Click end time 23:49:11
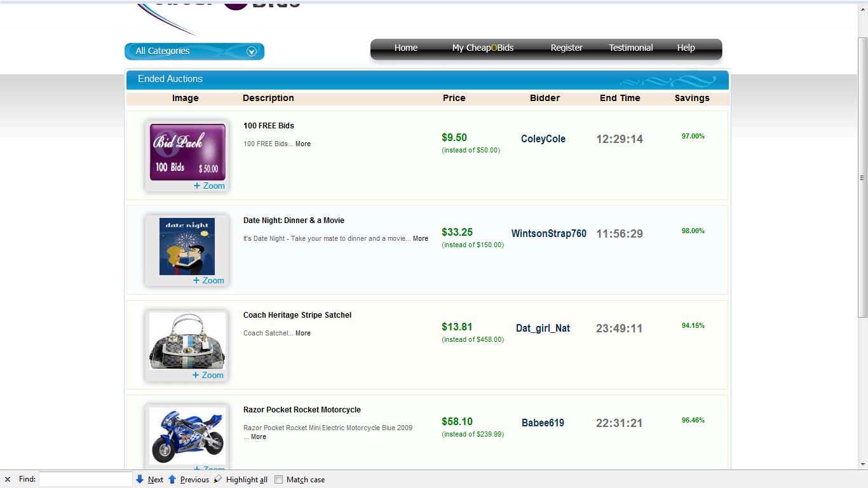Image resolution: width=868 pixels, height=488 pixels. [x=620, y=329]
